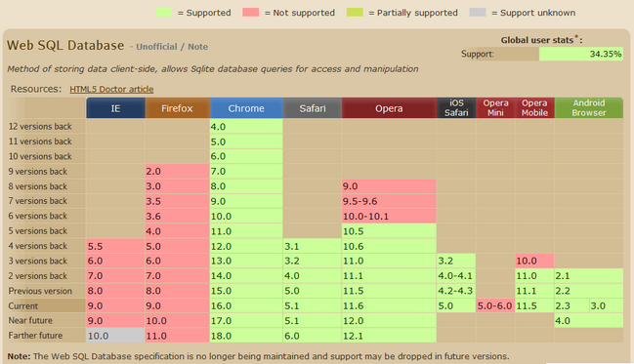634x364 pixels.
Task: Click the Note link beside title
Action: pos(197,47)
